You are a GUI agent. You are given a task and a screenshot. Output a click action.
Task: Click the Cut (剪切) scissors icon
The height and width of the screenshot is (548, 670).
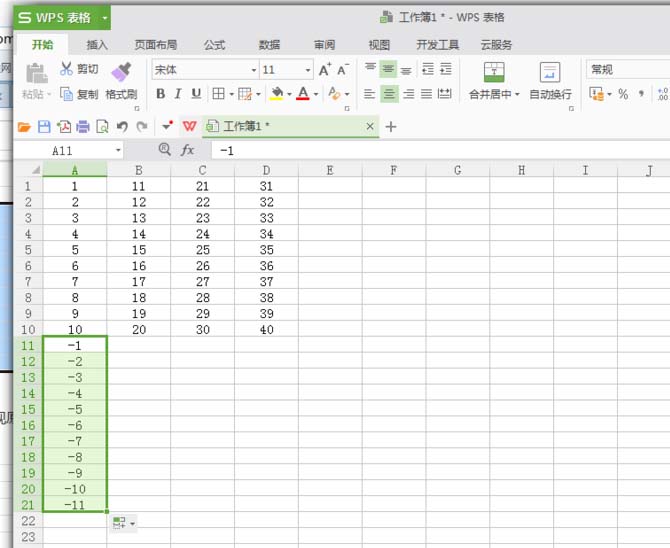(x=66, y=68)
